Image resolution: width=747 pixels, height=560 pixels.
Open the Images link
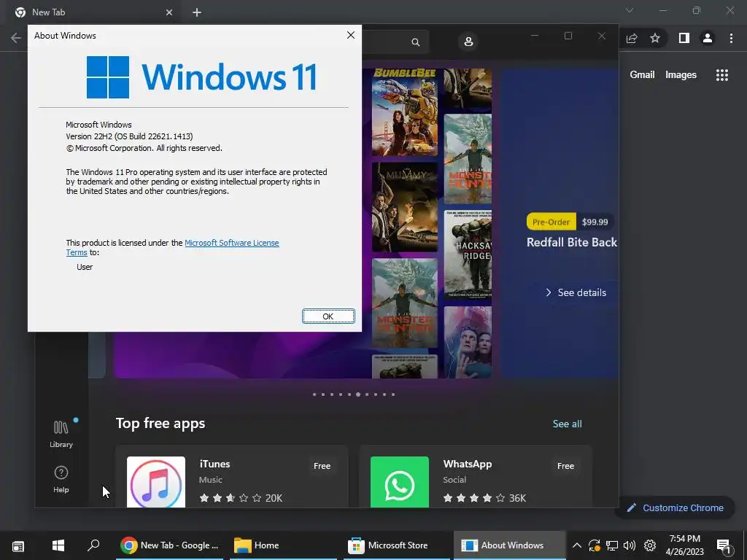[x=681, y=75]
